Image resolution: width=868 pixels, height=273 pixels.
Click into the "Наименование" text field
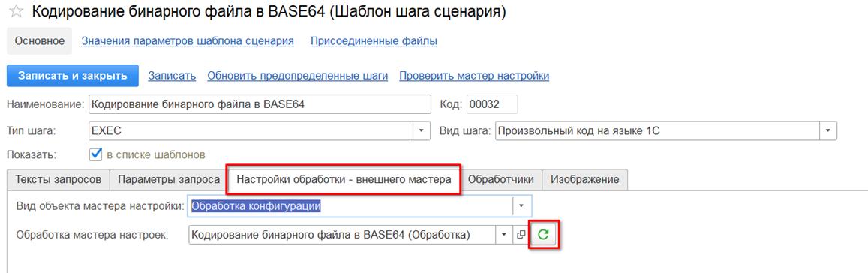point(259,103)
